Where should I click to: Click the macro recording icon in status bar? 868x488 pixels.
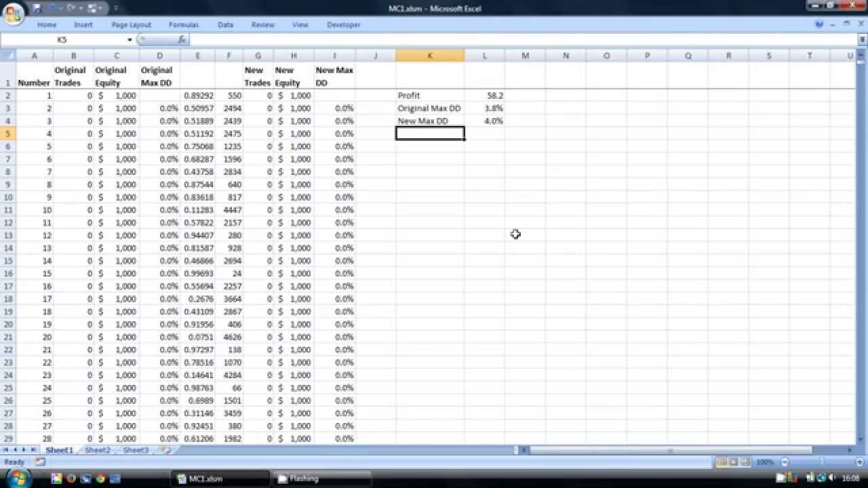[x=40, y=462]
